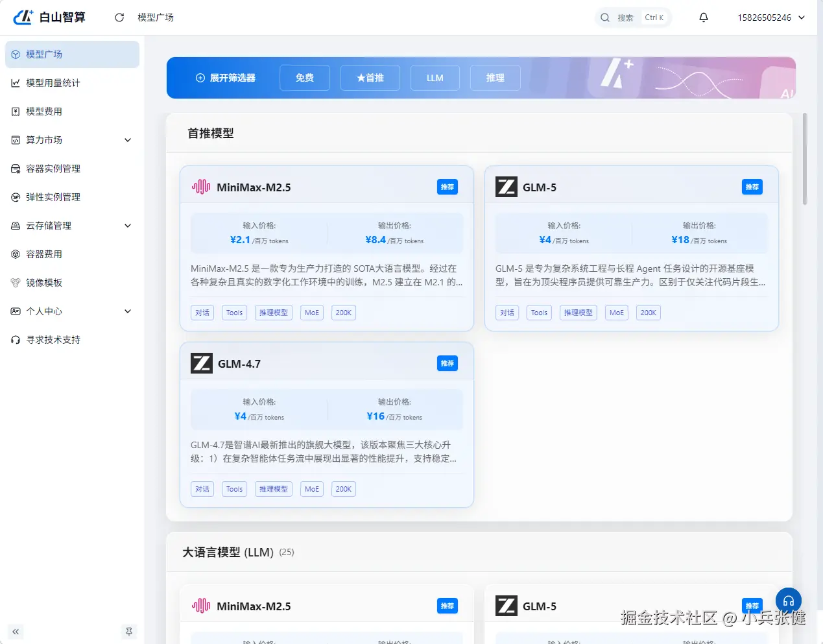Toggle the 推理 filter chip
The width and height of the screenshot is (823, 644).
[x=495, y=78]
